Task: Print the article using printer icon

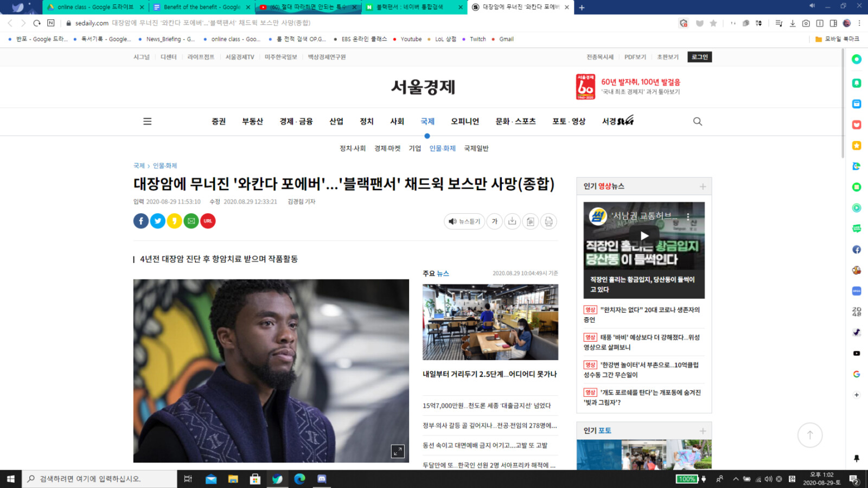Action: tap(548, 221)
